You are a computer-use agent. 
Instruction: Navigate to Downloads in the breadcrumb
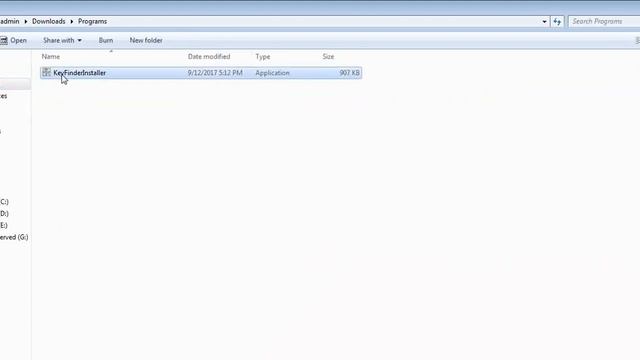click(x=49, y=21)
